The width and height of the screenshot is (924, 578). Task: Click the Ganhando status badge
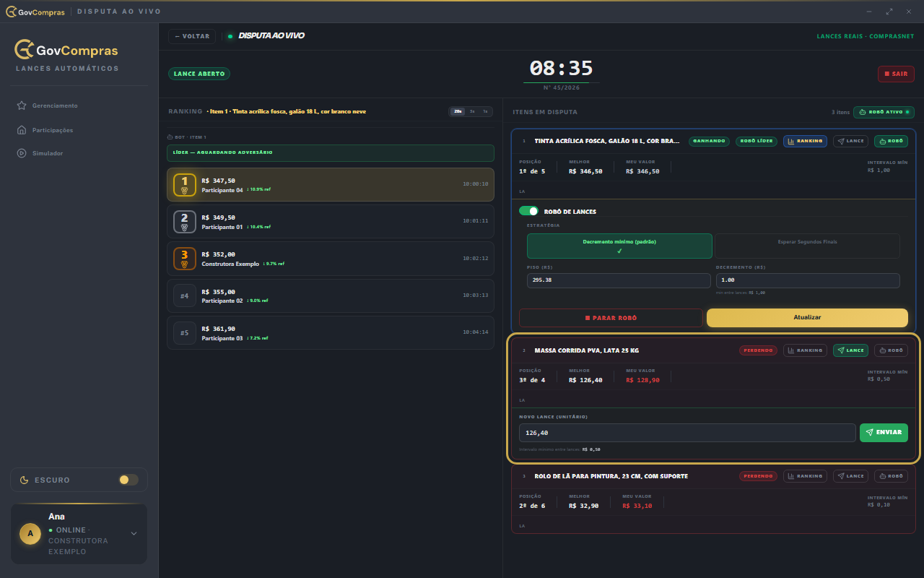click(x=710, y=141)
